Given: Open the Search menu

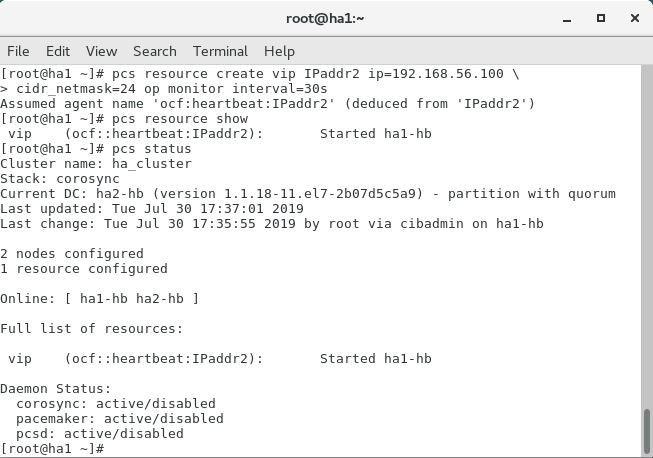Looking at the screenshot, I should tap(155, 51).
